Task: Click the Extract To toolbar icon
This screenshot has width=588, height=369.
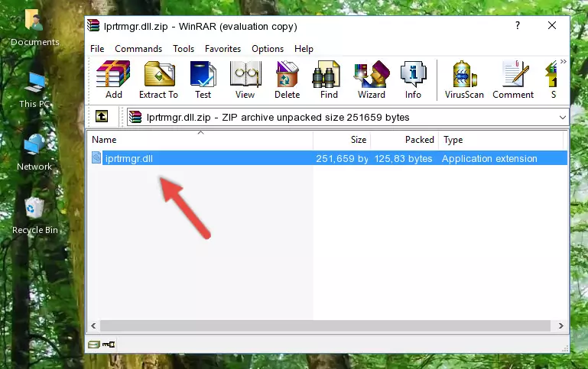Action: click(x=158, y=79)
